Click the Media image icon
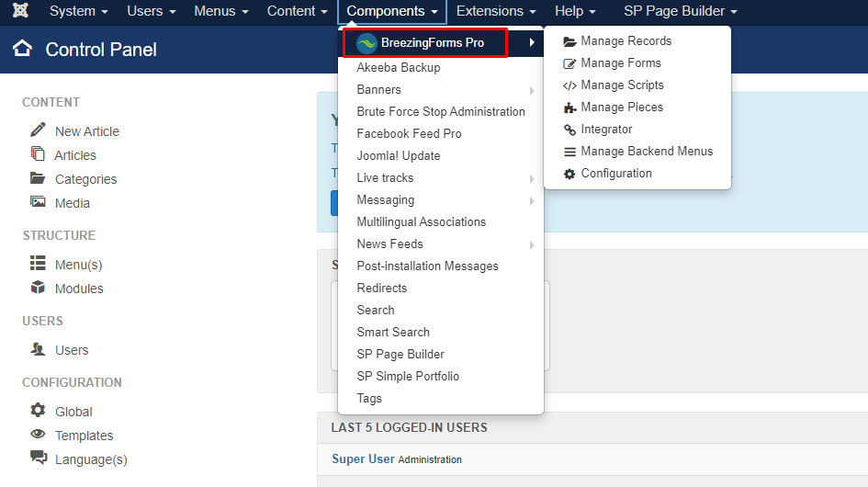 click(x=38, y=201)
